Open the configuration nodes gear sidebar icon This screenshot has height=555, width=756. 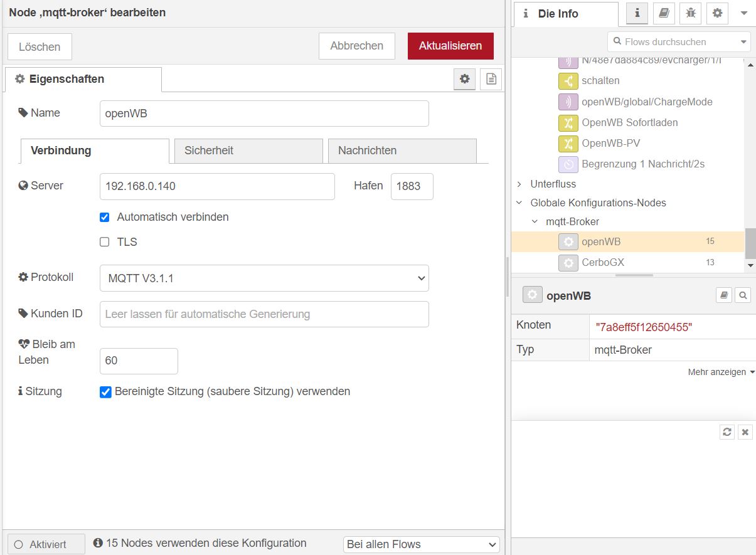click(717, 13)
